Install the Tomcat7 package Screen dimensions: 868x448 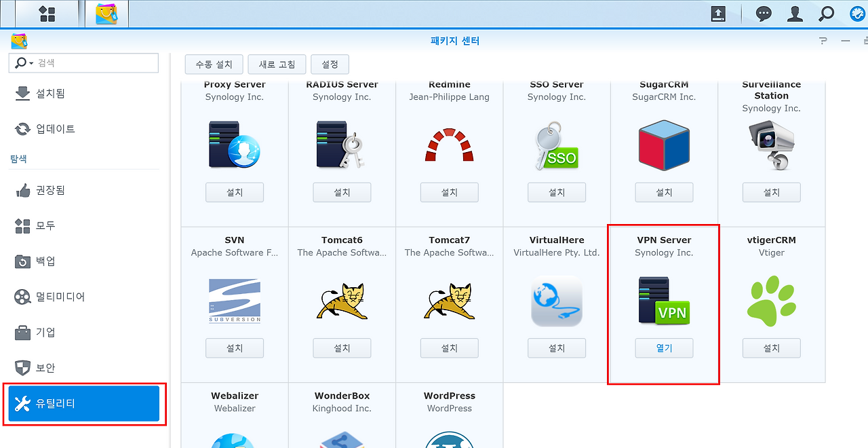pos(449,348)
